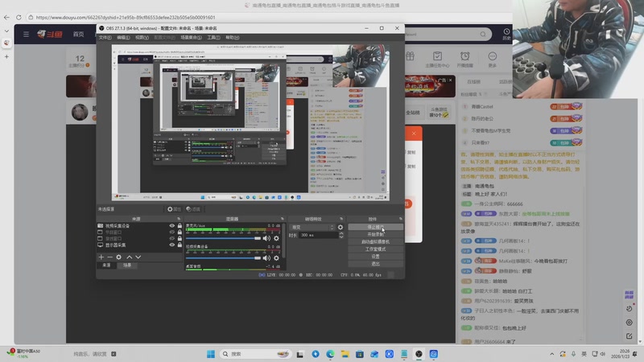Pop out the 来源 dock panel
This screenshot has width=644, height=362.
(179, 219)
